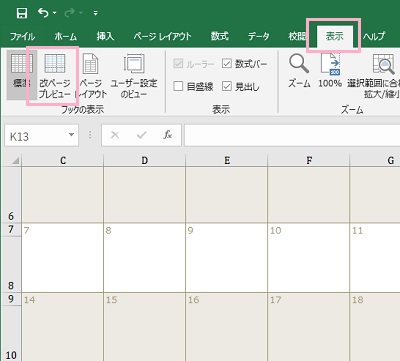Select column F header
Image resolution: width=400 pixels, height=361 pixels.
click(309, 161)
